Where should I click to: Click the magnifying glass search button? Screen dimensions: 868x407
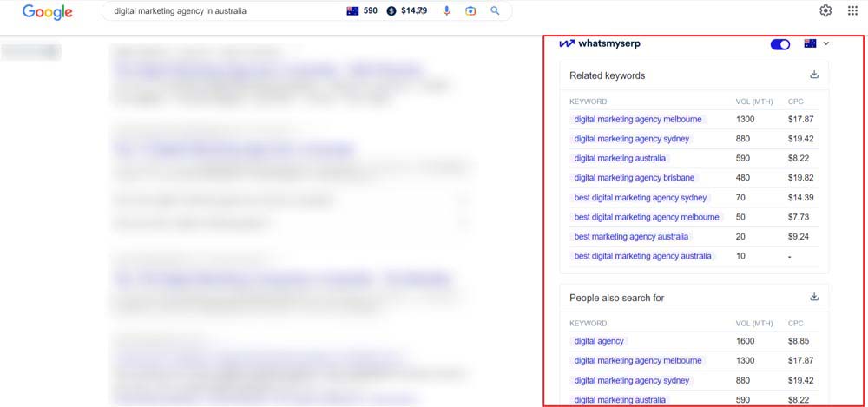tap(495, 11)
